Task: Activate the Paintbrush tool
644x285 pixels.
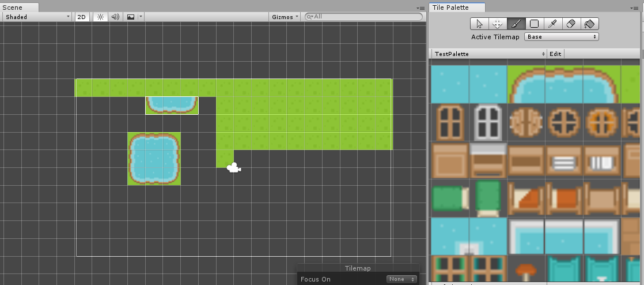Action: (516, 24)
